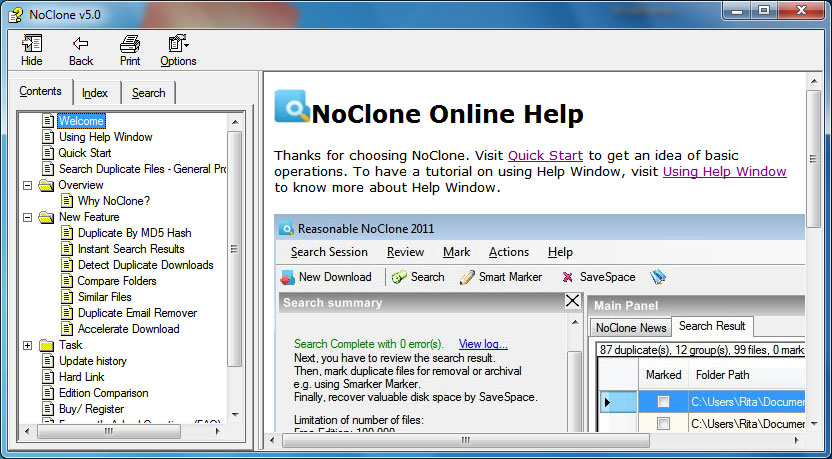832x459 pixels.
Task: Open the Actions menu
Action: 509,252
